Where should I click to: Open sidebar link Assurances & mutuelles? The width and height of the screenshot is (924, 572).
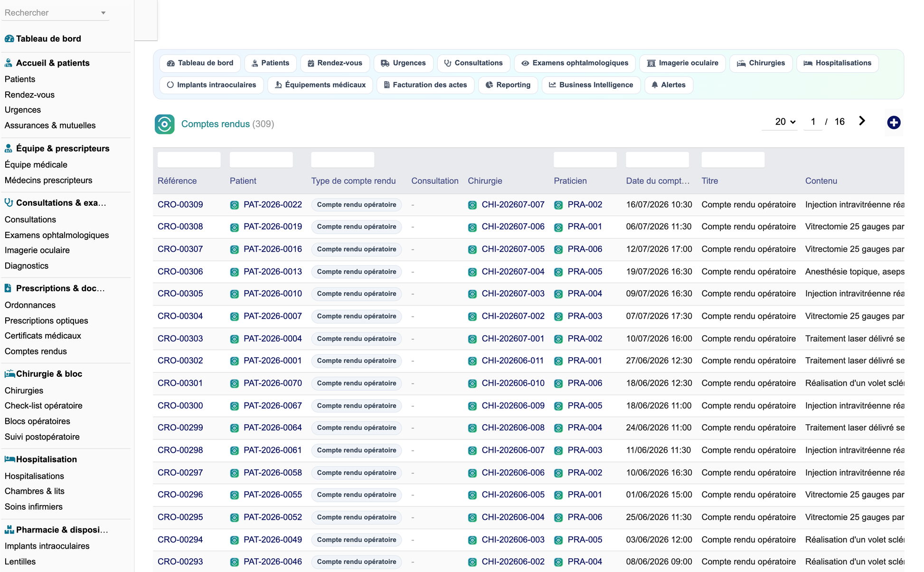click(x=50, y=125)
